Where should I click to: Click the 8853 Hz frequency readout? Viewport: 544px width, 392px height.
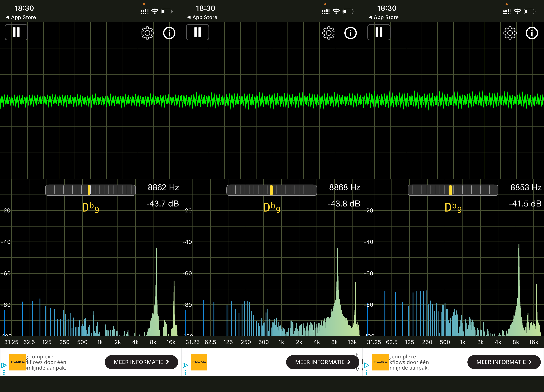tap(526, 187)
